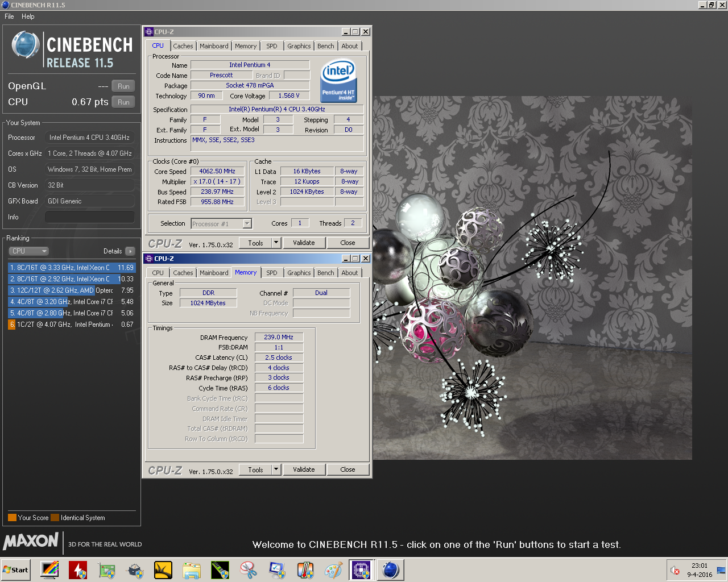Screen dimensions: 728x582
Task: Click the DRAM Frequency value 239.0 MHz
Action: coord(279,337)
